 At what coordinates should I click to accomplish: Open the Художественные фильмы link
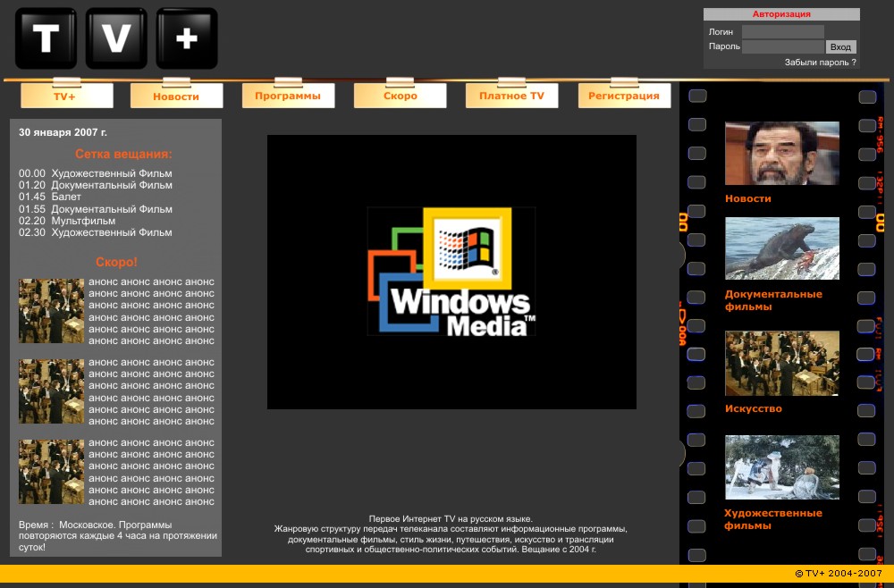coord(773,519)
